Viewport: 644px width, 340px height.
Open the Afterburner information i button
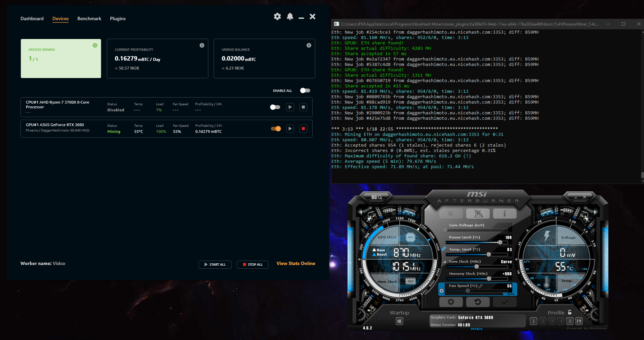click(x=505, y=214)
